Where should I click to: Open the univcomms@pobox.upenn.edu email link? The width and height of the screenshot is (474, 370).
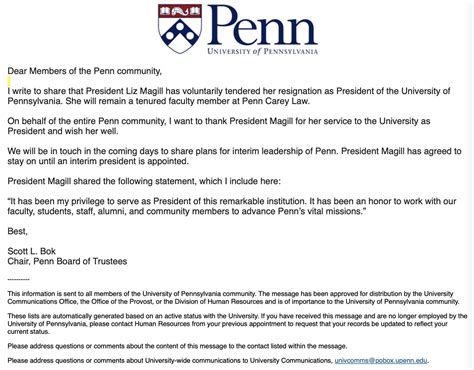coord(381,360)
